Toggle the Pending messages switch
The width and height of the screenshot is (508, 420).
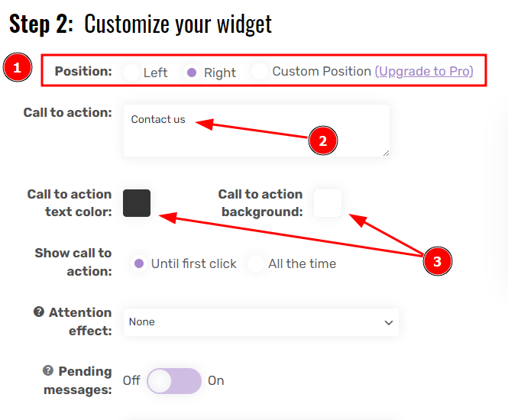pos(174,381)
